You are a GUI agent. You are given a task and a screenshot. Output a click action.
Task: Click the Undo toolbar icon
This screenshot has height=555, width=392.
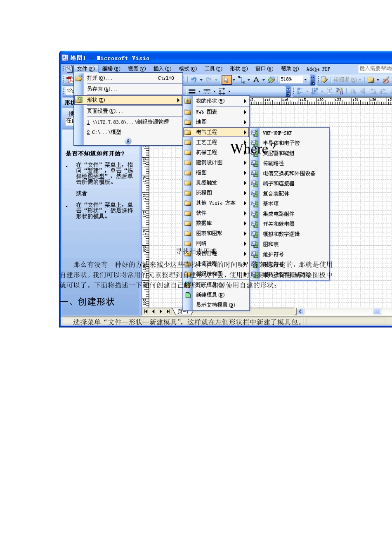(x=194, y=80)
